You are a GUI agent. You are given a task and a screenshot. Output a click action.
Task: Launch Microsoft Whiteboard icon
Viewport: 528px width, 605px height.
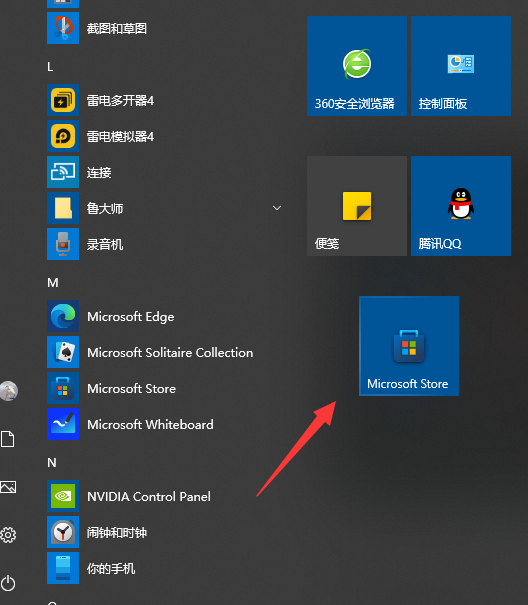63,424
